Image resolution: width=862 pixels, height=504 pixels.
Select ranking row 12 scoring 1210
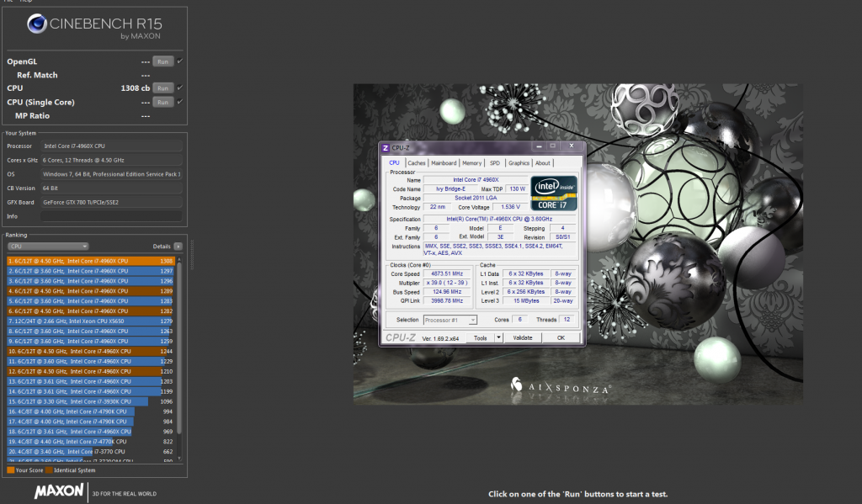(x=91, y=371)
